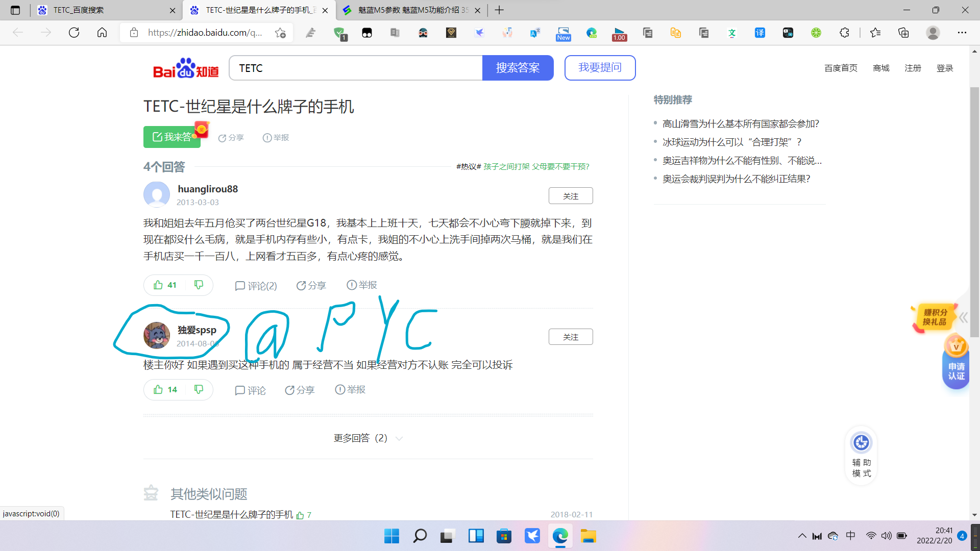Upvote 独爱spsp's answer with 14 likes

(x=165, y=390)
